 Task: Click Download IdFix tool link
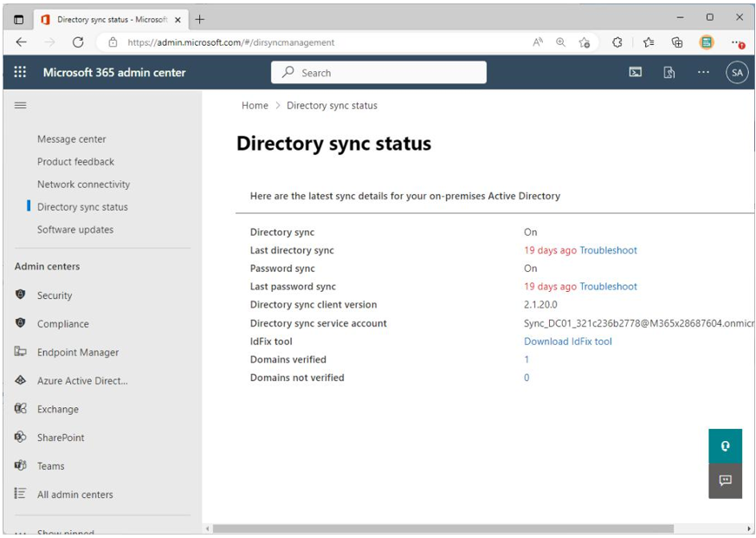tap(567, 341)
